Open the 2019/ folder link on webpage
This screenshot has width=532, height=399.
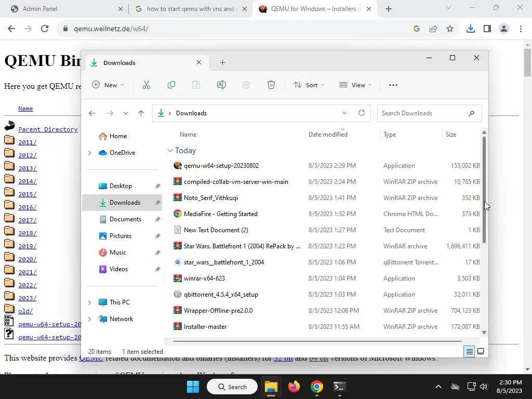[x=28, y=246]
